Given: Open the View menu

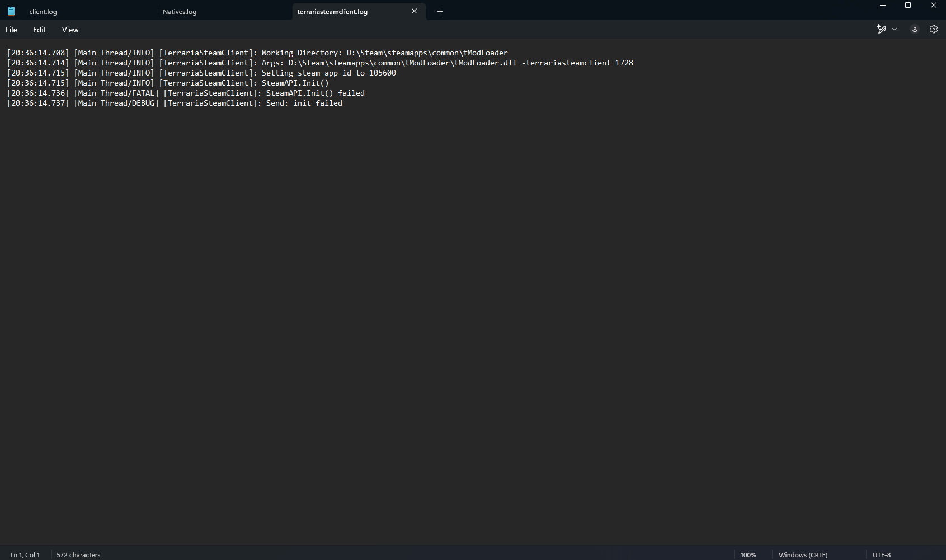Looking at the screenshot, I should tap(70, 30).
